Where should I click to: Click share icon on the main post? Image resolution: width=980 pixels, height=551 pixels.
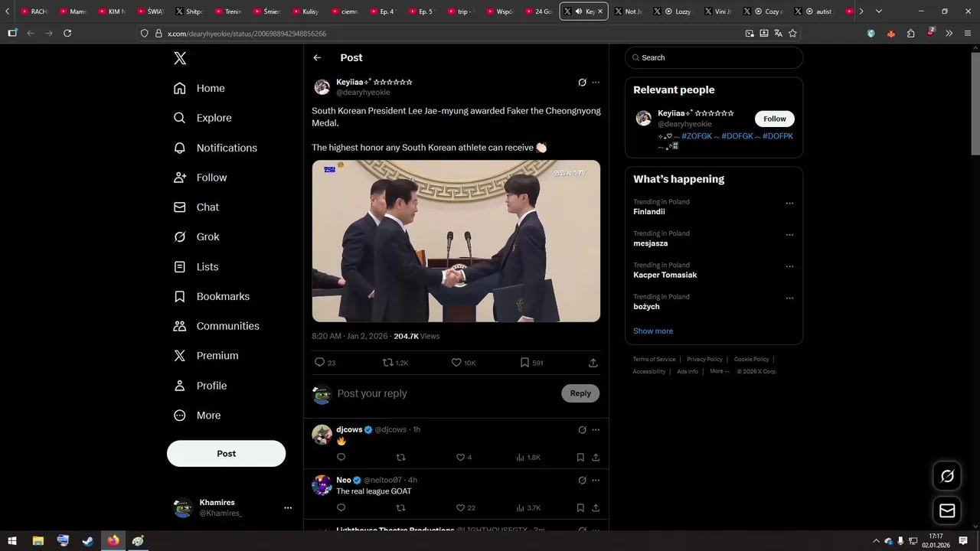click(x=593, y=363)
